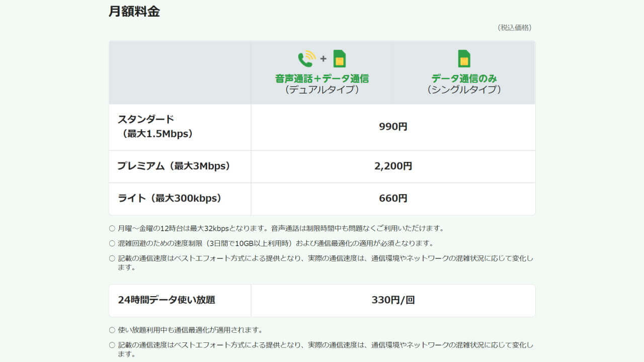Click the 月額料金 section heading
The width and height of the screenshot is (644, 362).
pos(134,12)
